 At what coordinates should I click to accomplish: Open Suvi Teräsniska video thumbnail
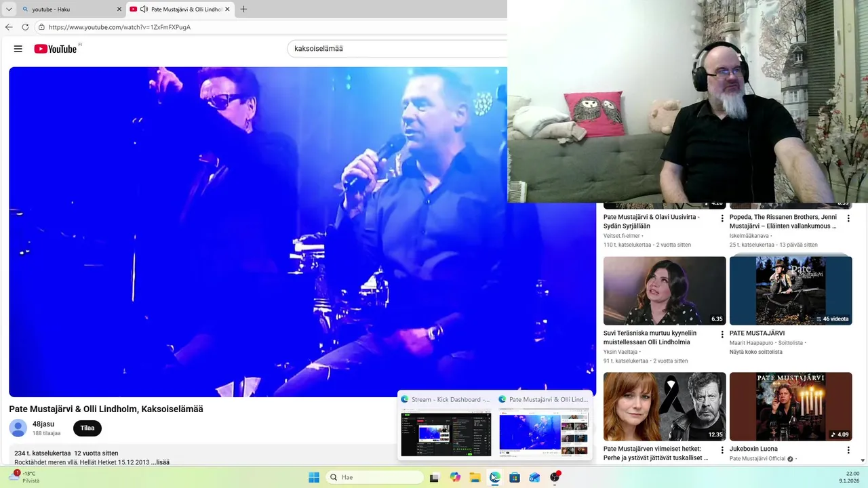(665, 291)
